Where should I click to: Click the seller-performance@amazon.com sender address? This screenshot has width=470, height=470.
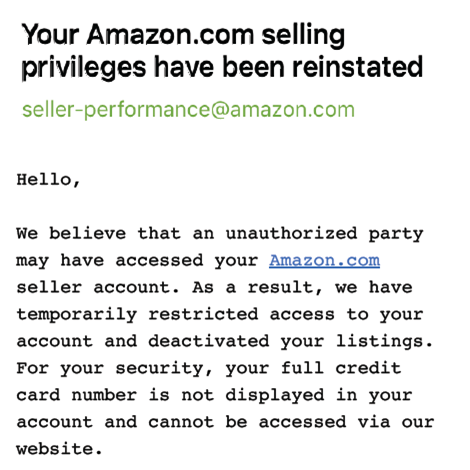point(188,110)
